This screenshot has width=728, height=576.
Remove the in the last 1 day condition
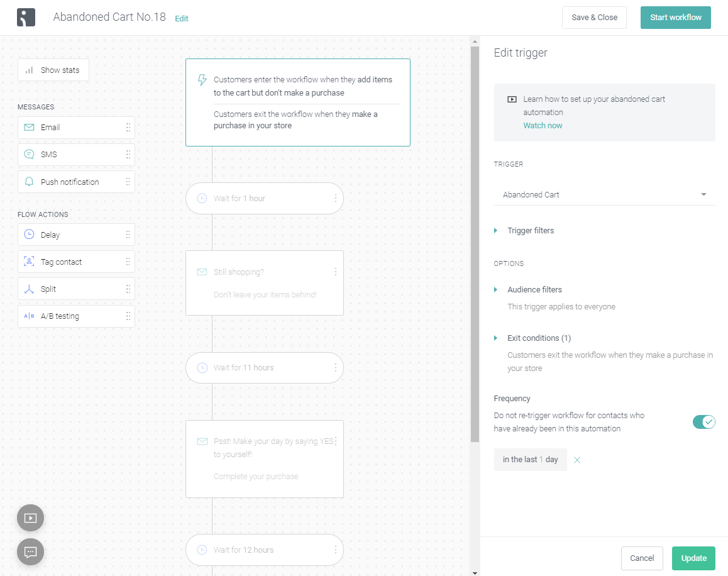tap(577, 460)
